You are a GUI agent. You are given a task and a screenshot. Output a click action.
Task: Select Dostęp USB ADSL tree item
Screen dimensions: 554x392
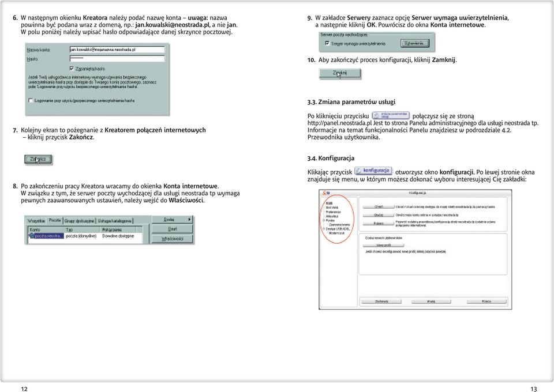(x=338, y=229)
